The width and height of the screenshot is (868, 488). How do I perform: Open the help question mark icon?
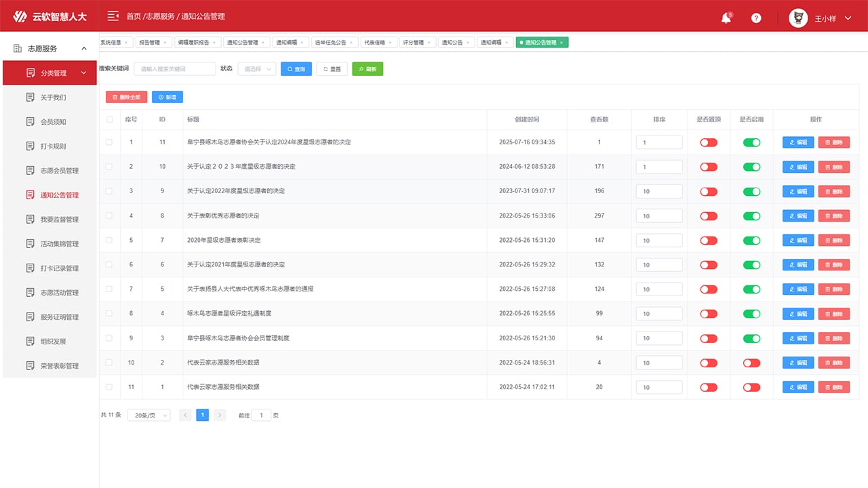click(x=756, y=18)
